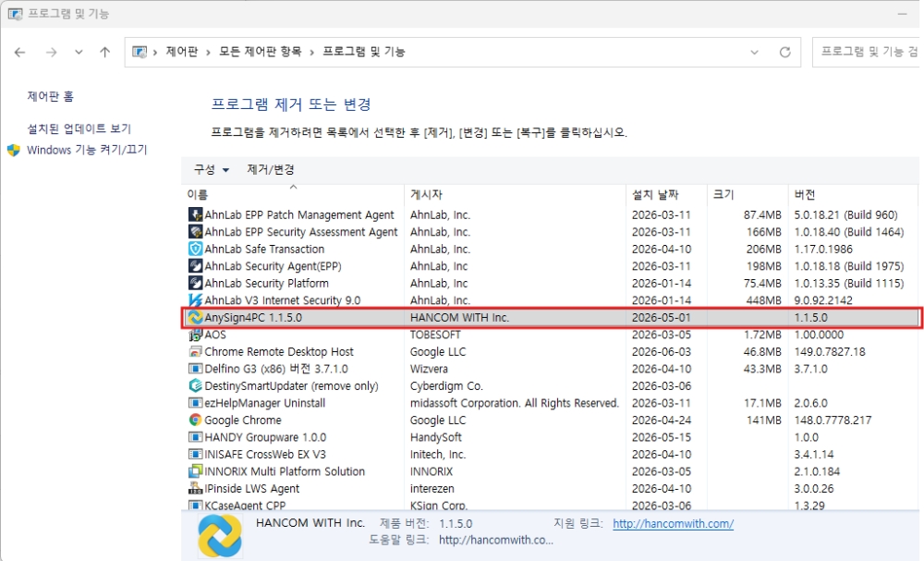The image size is (924, 561).
Task: Expand the address bar history dropdown
Action: pyautogui.click(x=754, y=52)
